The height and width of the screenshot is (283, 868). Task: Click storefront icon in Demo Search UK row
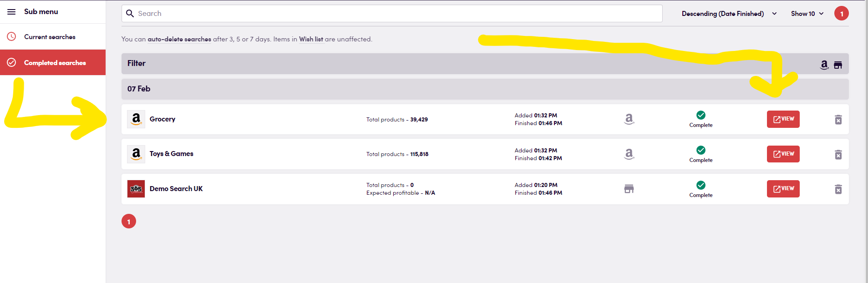[629, 189]
